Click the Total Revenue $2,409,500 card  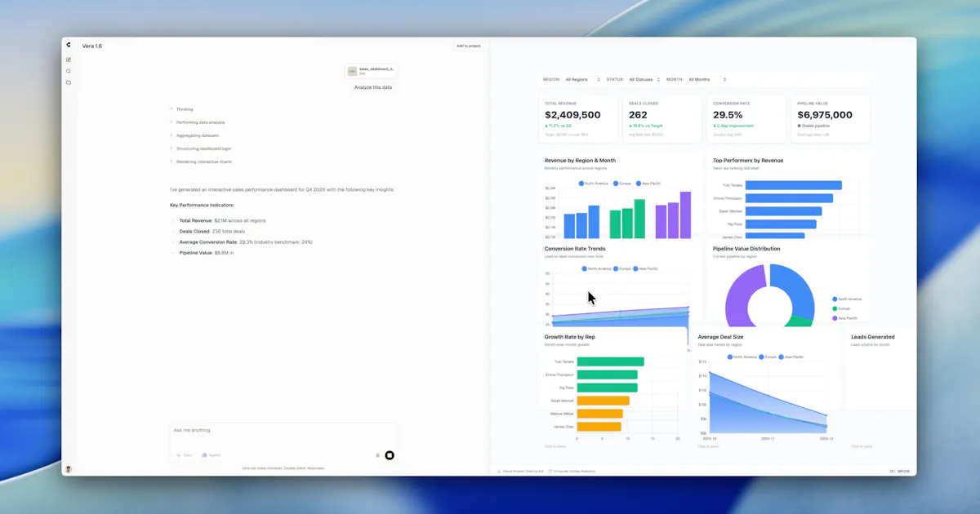tap(578, 119)
